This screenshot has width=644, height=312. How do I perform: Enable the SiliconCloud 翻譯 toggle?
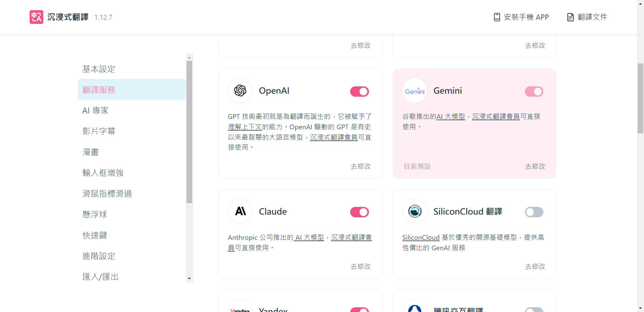click(x=534, y=212)
